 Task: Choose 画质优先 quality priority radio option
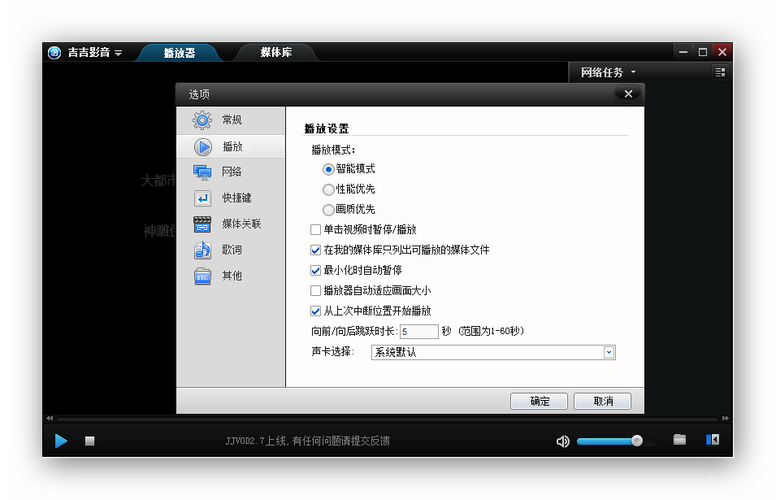point(329,209)
